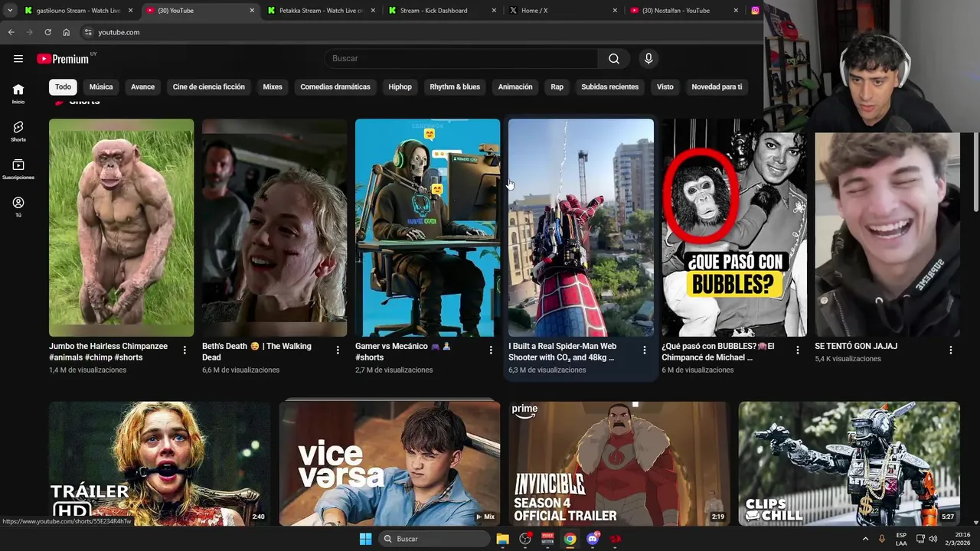Click the search magnifier button
Screen dimensions: 980x551
click(614, 59)
